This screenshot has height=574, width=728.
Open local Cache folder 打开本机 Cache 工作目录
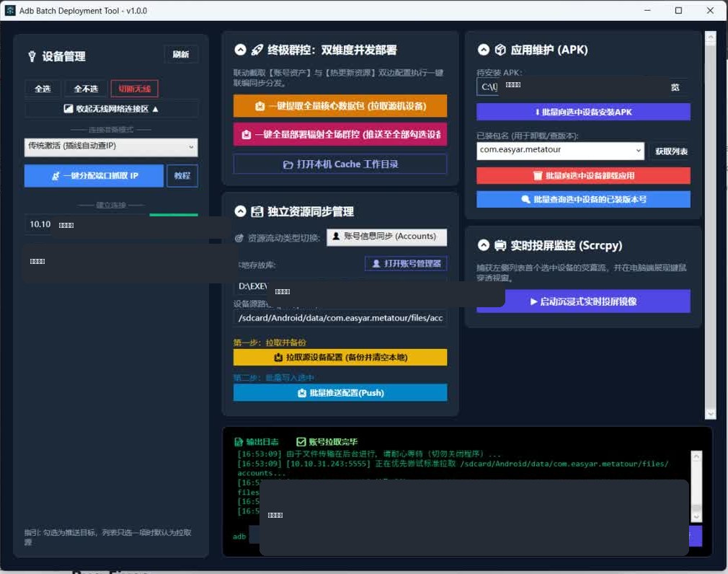340,164
